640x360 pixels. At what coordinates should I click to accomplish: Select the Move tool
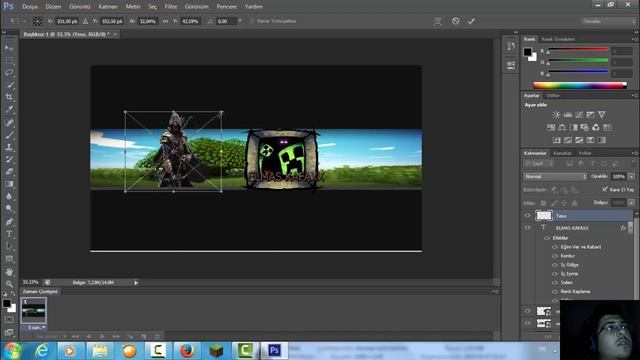[9, 48]
